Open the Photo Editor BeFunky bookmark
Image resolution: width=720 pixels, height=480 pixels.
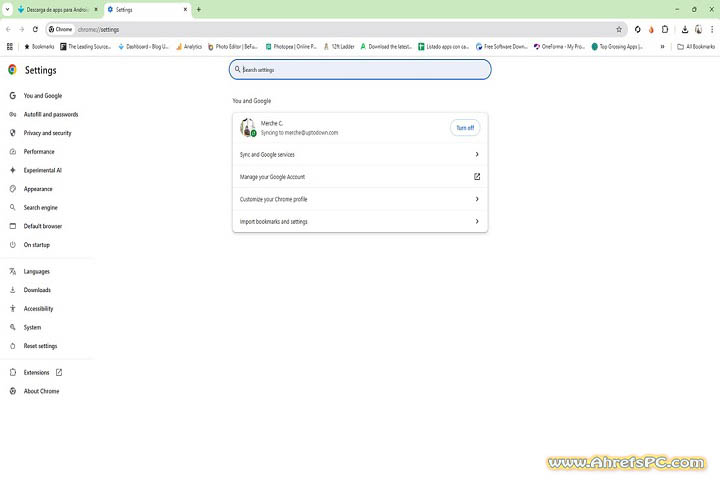coord(233,46)
